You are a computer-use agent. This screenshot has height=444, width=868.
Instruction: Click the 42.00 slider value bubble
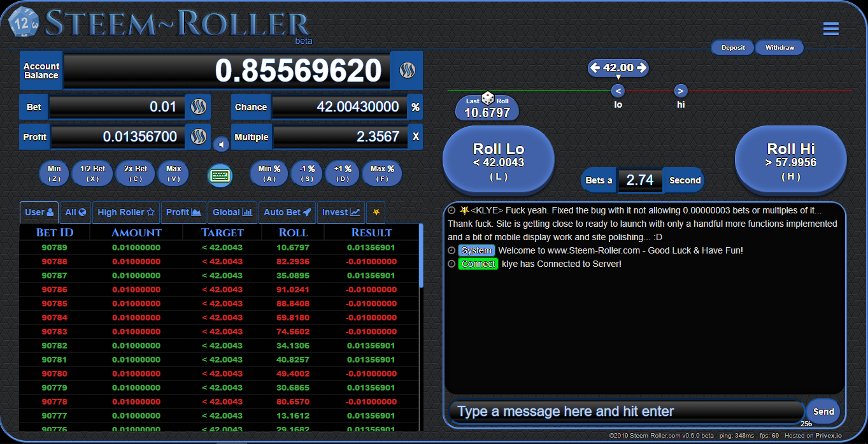click(618, 68)
